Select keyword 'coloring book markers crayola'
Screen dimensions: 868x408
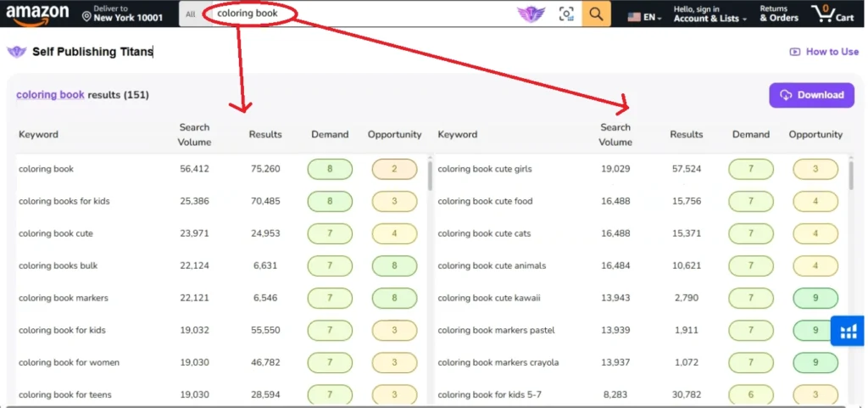click(498, 362)
